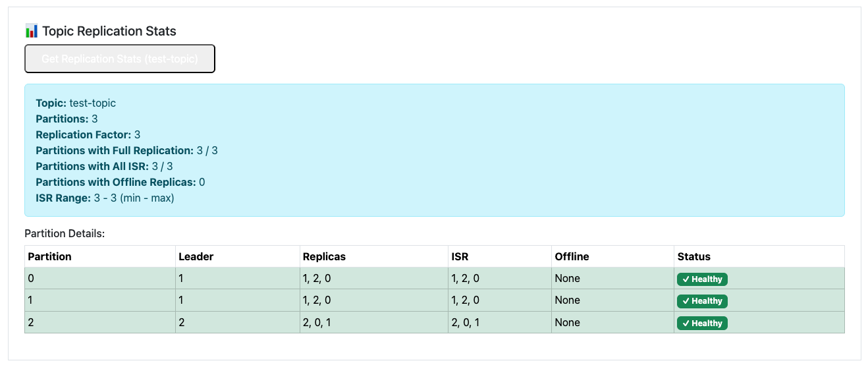Click the Leader cell in partition 0 row
Screen dimensions: 868x367
182,278
